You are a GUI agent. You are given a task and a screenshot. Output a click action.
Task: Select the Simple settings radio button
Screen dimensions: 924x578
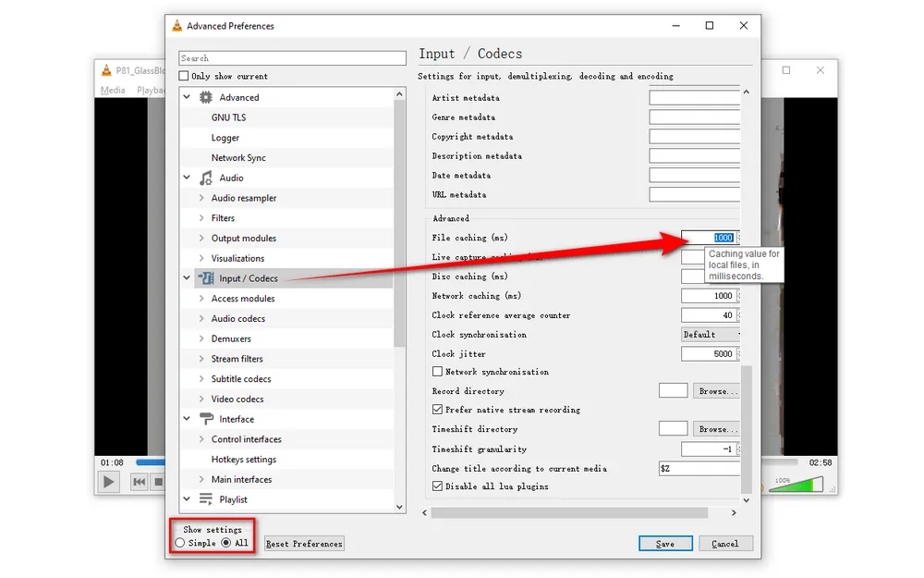[180, 543]
